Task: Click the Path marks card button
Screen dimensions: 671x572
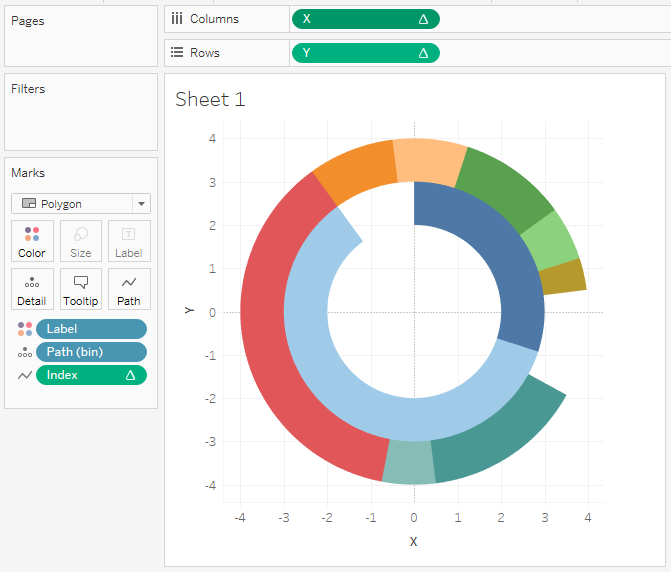Action: [128, 289]
